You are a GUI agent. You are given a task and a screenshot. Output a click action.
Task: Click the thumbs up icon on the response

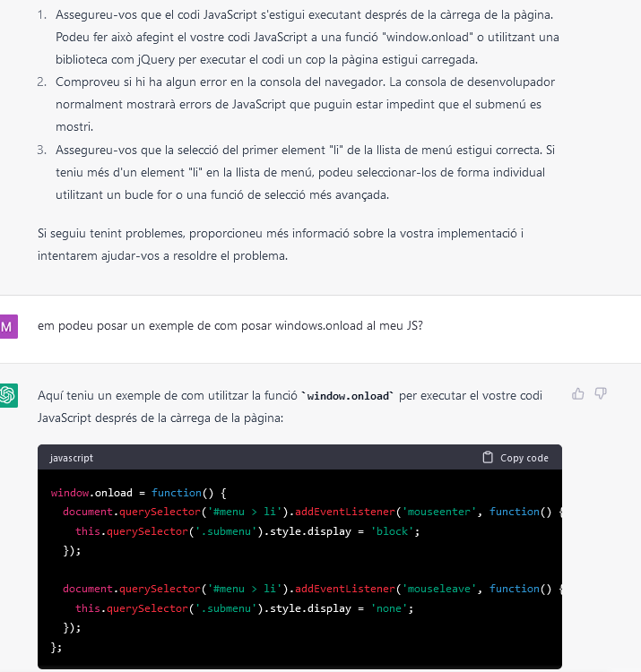(578, 393)
